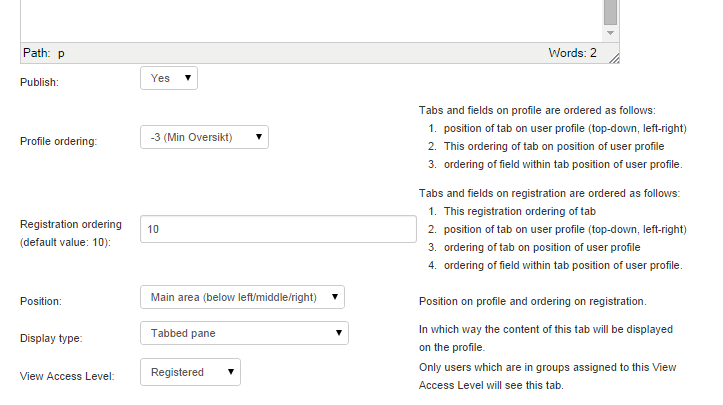Grab the editor resize handle corner
This screenshot has height=405, width=723.
pyautogui.click(x=614, y=58)
